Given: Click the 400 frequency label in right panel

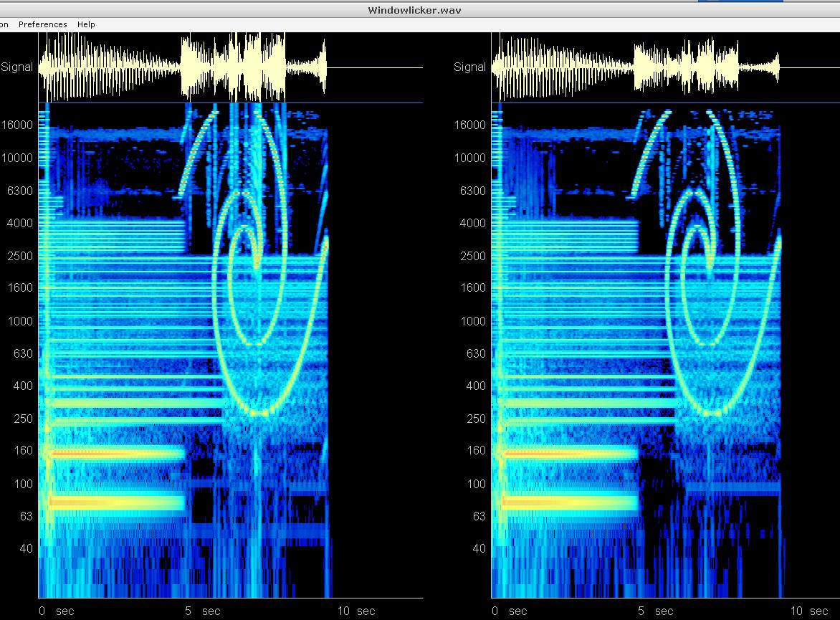Looking at the screenshot, I should [x=476, y=386].
